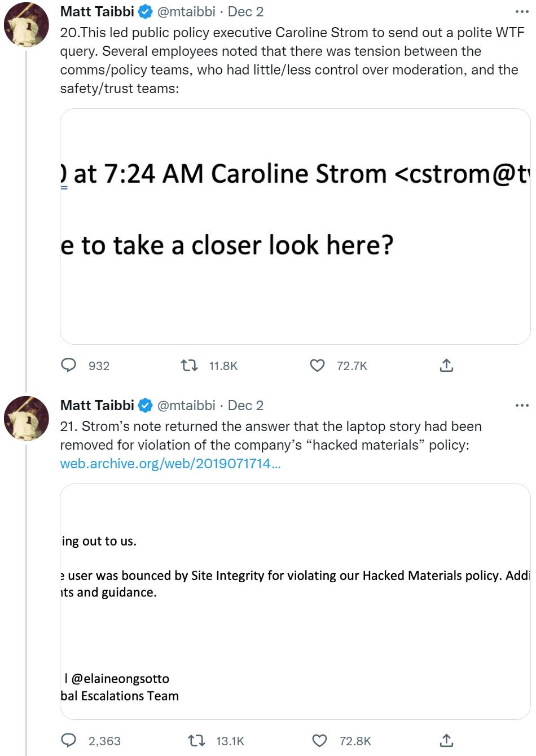Select Matt Taibbi's name on tweet 21
Image resolution: width=536 pixels, height=756 pixels.
(x=96, y=405)
